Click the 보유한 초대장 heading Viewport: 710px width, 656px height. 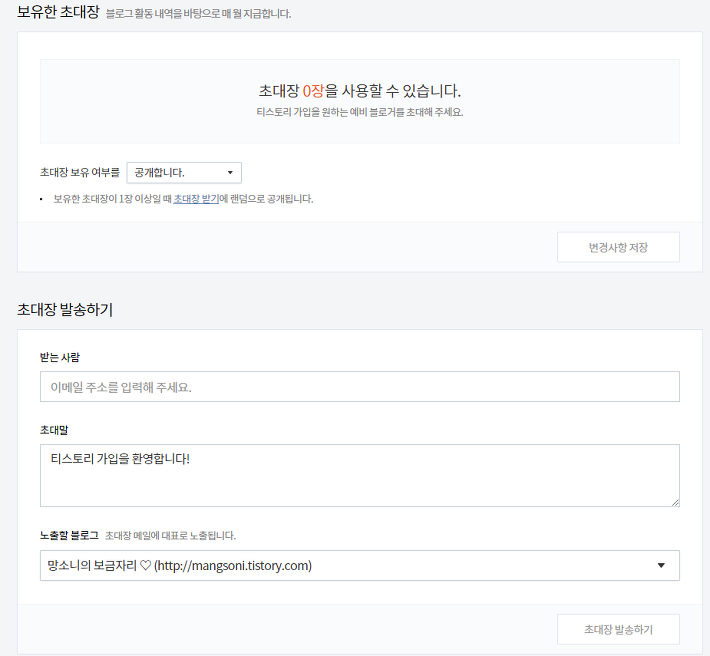point(58,12)
